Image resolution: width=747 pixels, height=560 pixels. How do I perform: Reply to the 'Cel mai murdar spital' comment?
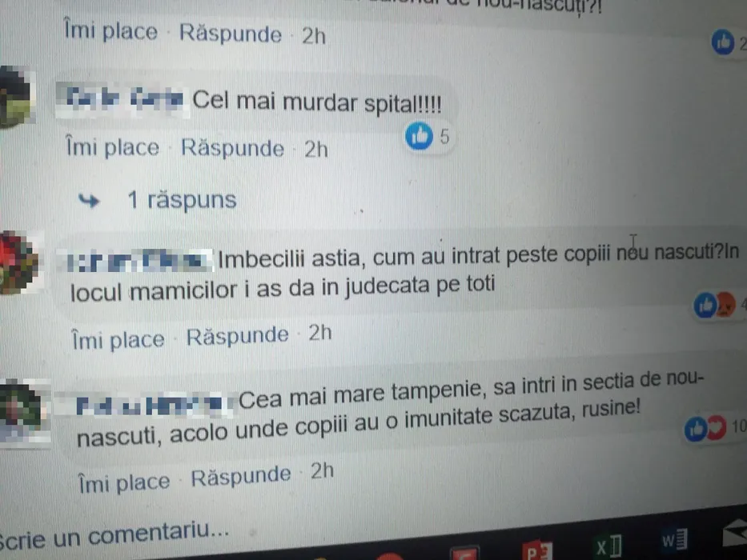pos(232,148)
